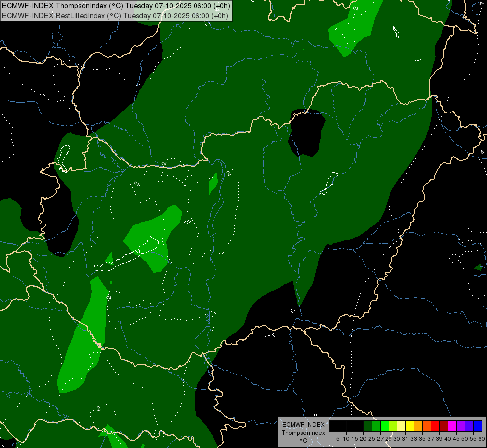The height and width of the screenshot is (448, 487).
Task: Click the legend tick value 31
Action: 405,439
